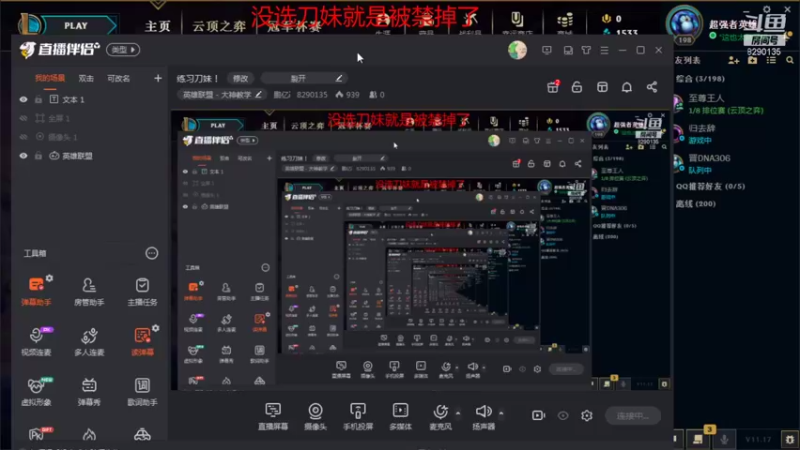Toggle visibility of 全屏 1 source
The image size is (800, 450).
23,118
